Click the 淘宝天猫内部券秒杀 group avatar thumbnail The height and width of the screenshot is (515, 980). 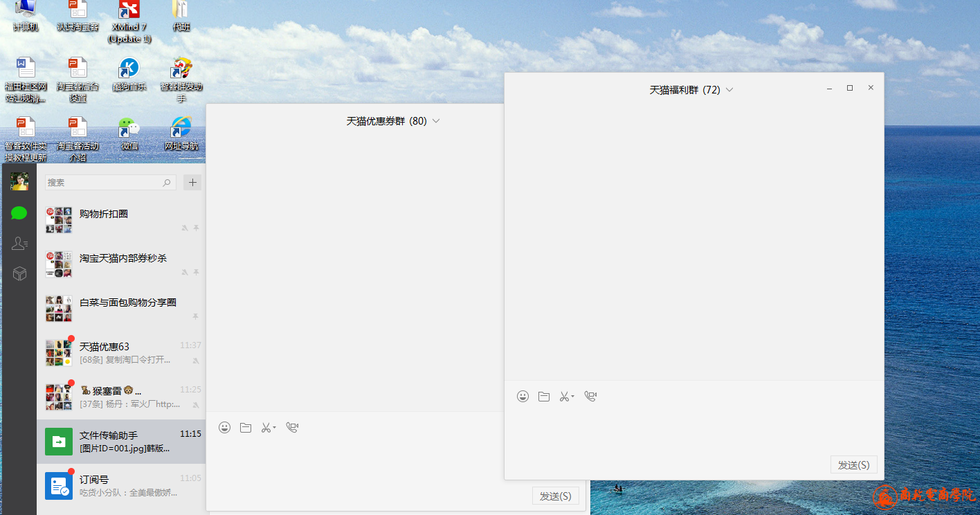59,264
